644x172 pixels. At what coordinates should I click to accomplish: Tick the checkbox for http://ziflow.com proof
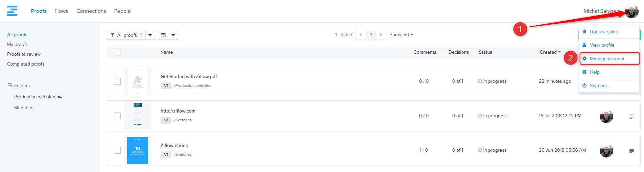[x=117, y=116]
